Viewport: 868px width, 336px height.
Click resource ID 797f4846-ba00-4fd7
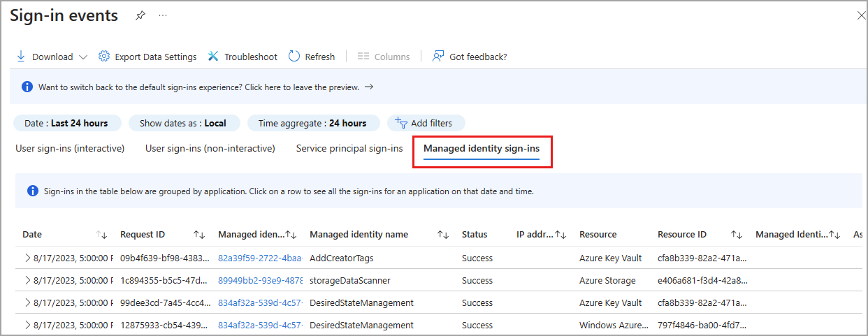(x=702, y=326)
